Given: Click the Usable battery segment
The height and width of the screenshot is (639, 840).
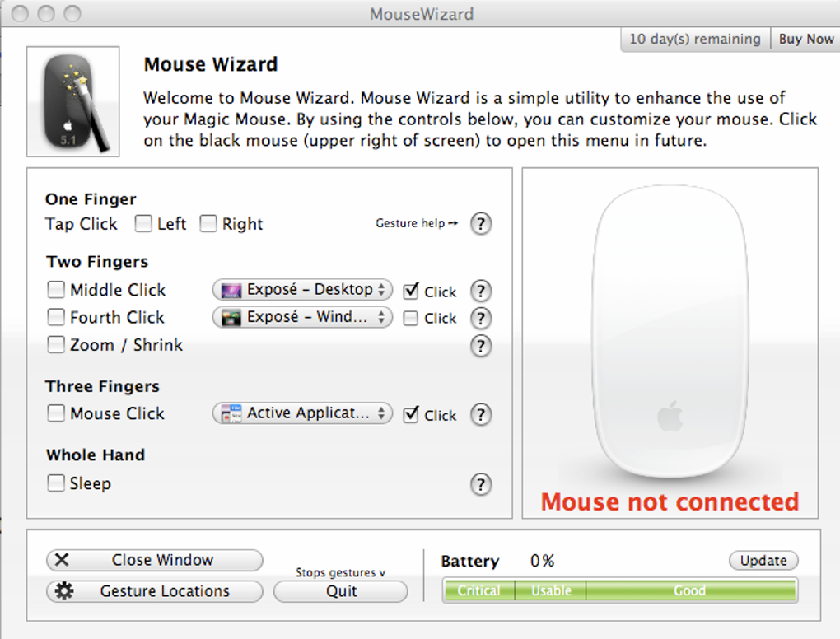Looking at the screenshot, I should point(551,590).
